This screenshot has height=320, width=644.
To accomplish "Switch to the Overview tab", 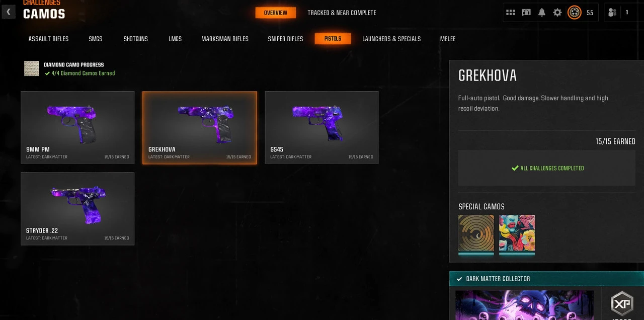I will tap(276, 13).
